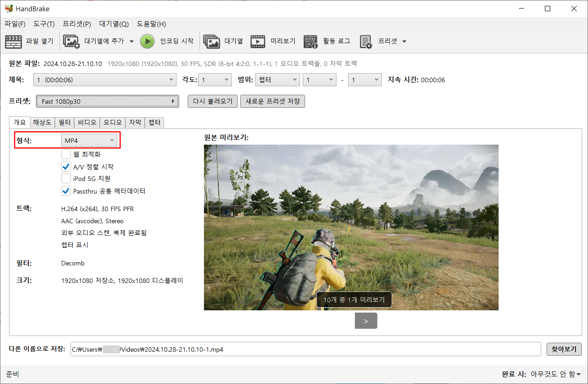This screenshot has height=384, width=588.
Task: Click the 준비 status text
Action: pos(13,374)
